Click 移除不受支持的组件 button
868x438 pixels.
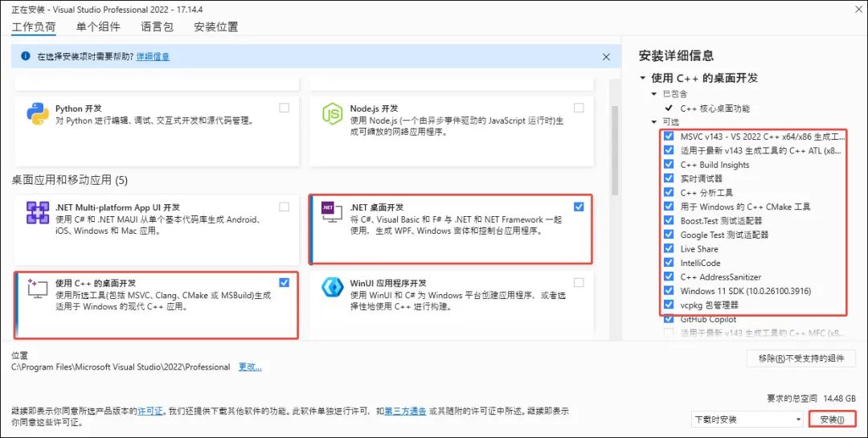(801, 358)
